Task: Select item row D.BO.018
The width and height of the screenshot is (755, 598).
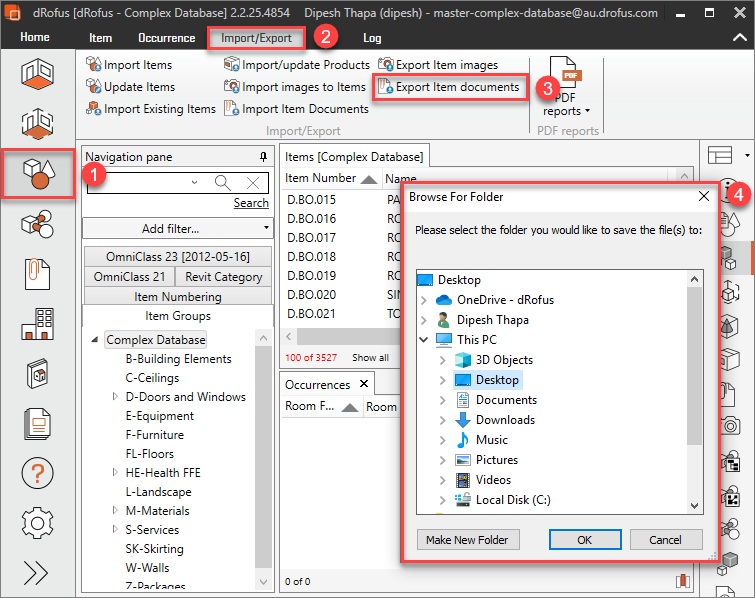Action: tap(340, 257)
